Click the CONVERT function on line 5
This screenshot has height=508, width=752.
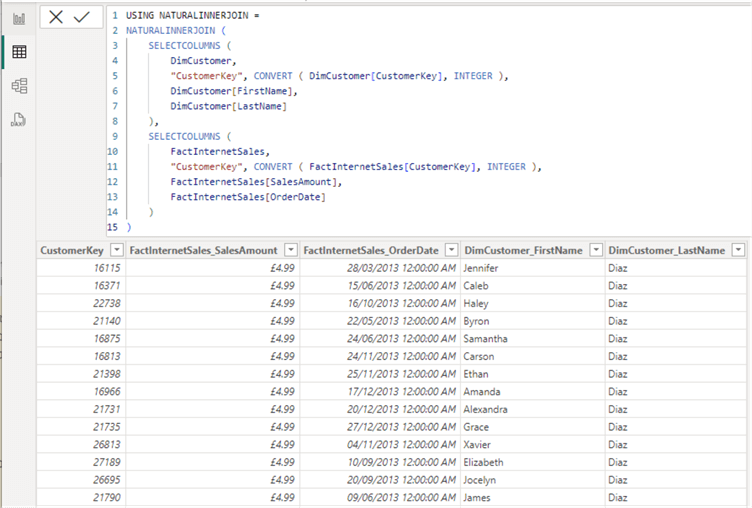pyautogui.click(x=273, y=76)
